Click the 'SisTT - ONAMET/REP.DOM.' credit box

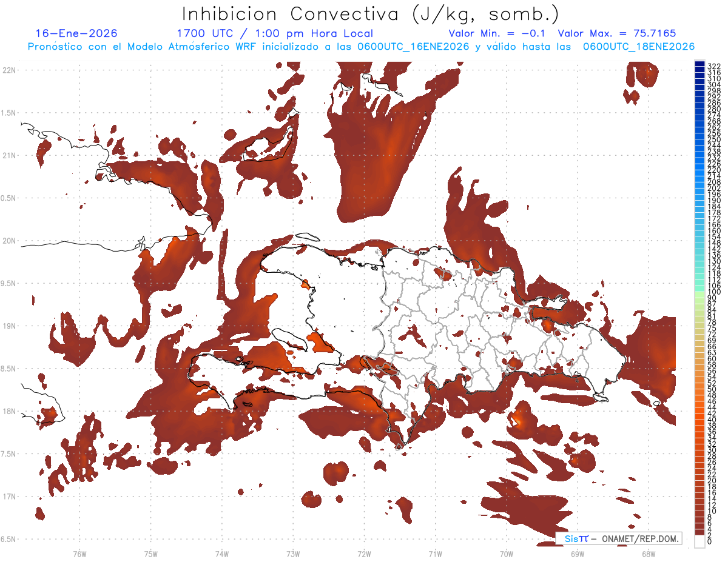(618, 538)
